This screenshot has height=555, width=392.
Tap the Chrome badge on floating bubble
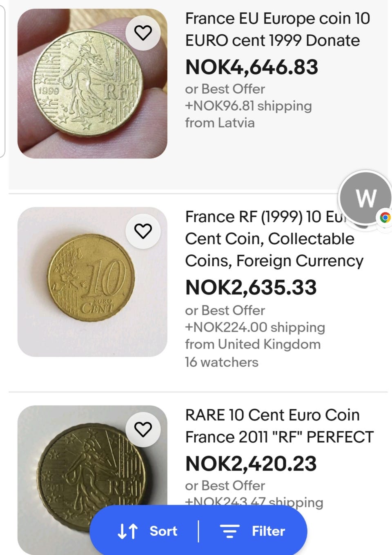click(x=384, y=218)
